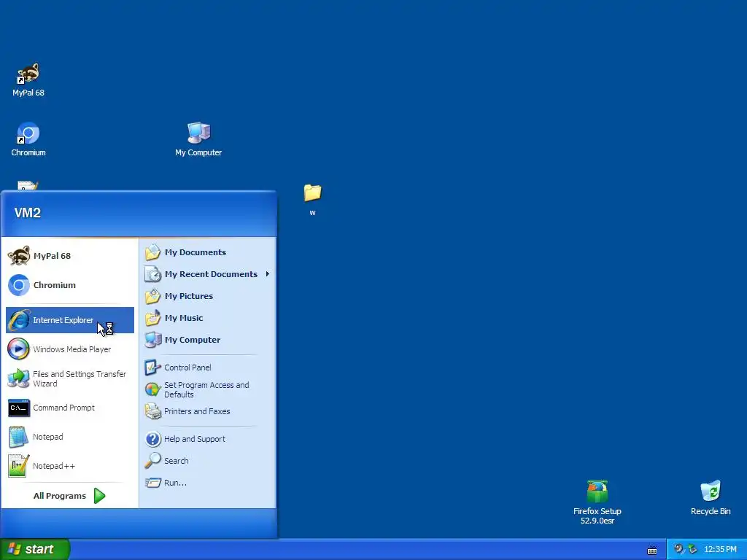Open My Music folder from Start menu
Image resolution: width=747 pixels, height=560 pixels.
[208, 318]
